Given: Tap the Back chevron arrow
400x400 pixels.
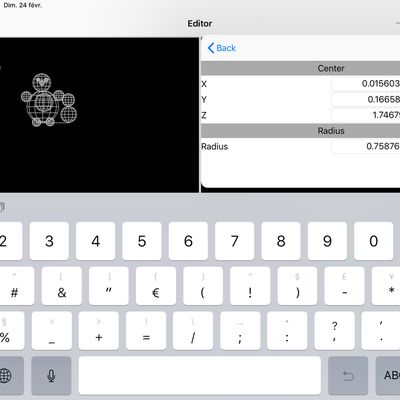Looking at the screenshot, I should (211, 48).
